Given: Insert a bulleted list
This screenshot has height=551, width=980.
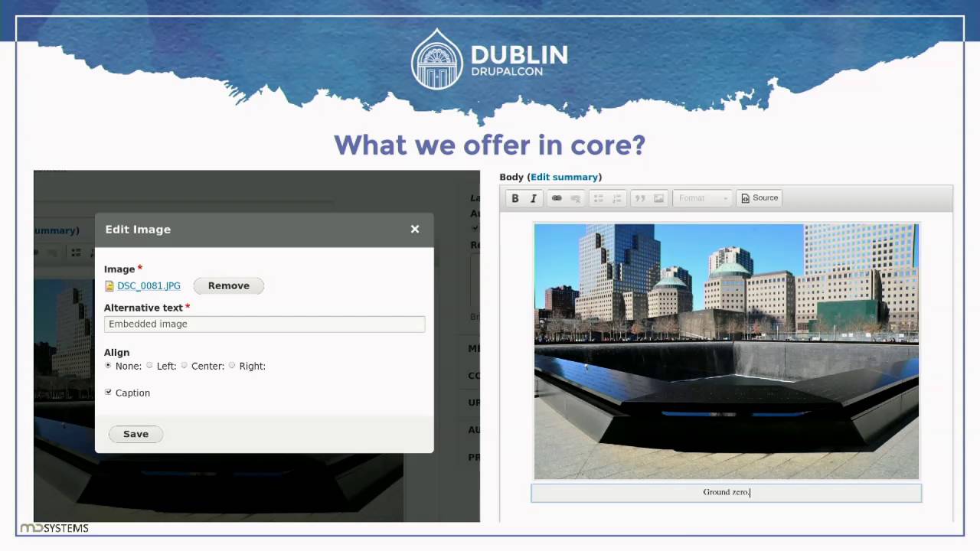Looking at the screenshot, I should point(598,198).
